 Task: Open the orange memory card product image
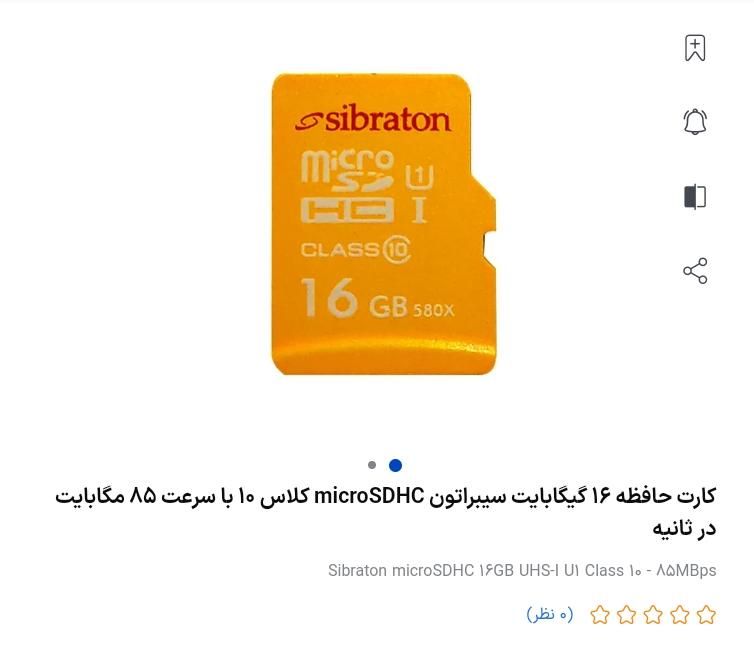click(x=383, y=224)
